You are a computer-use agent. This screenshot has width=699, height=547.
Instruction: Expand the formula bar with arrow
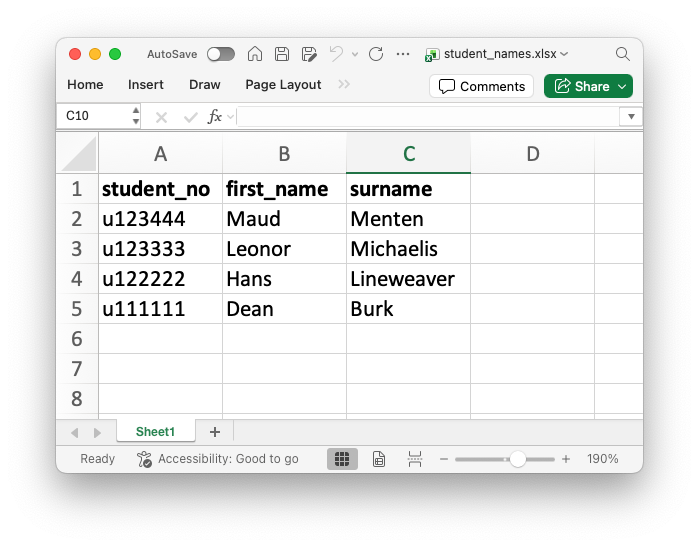pyautogui.click(x=631, y=116)
